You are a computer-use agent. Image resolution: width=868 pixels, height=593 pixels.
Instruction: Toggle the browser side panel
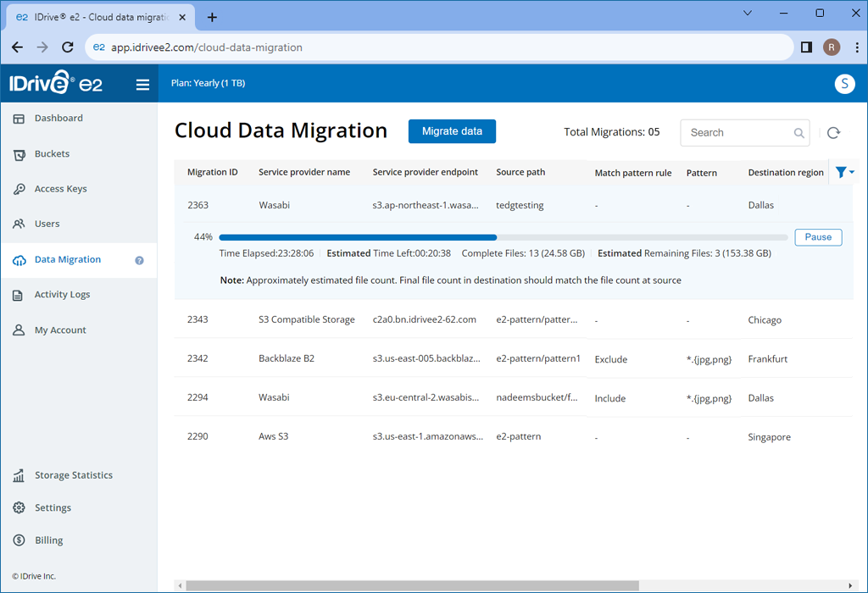tap(806, 47)
